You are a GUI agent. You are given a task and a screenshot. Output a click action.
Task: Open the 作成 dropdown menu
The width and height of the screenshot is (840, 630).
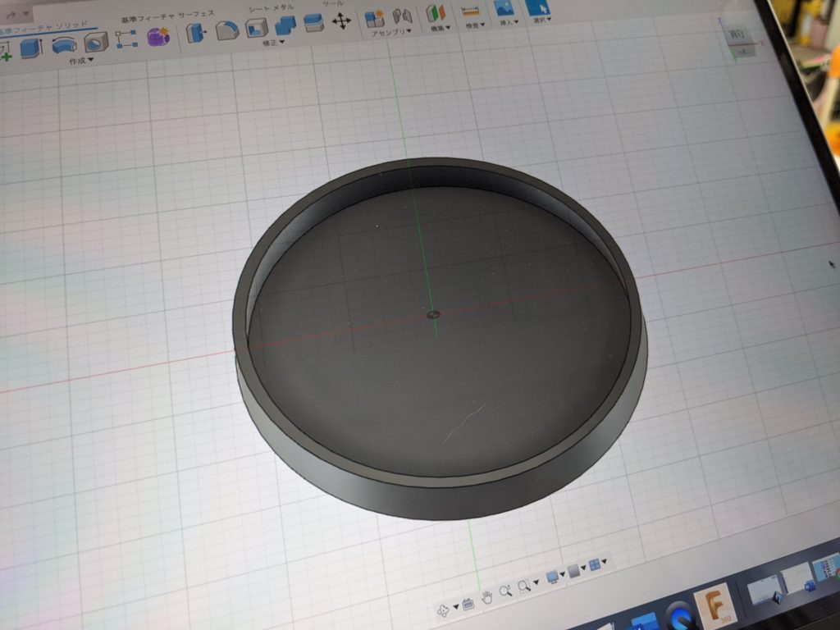[x=81, y=61]
